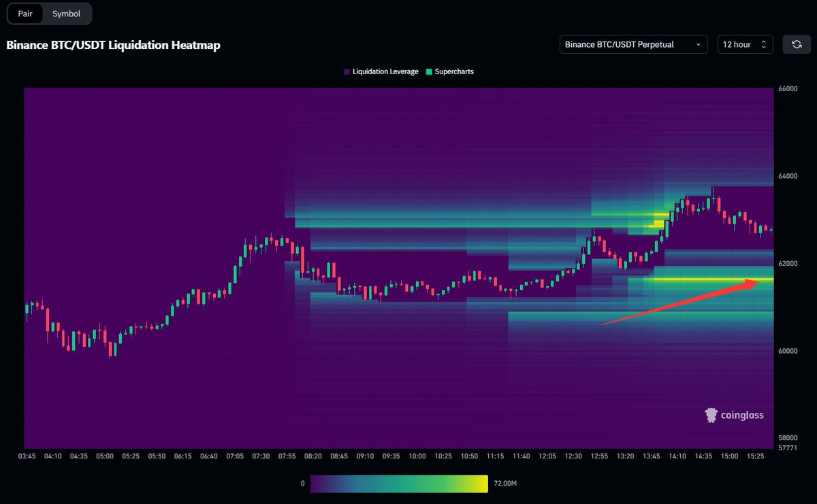Image resolution: width=817 pixels, height=504 pixels.
Task: Select the Pair toggle option
Action: click(25, 13)
